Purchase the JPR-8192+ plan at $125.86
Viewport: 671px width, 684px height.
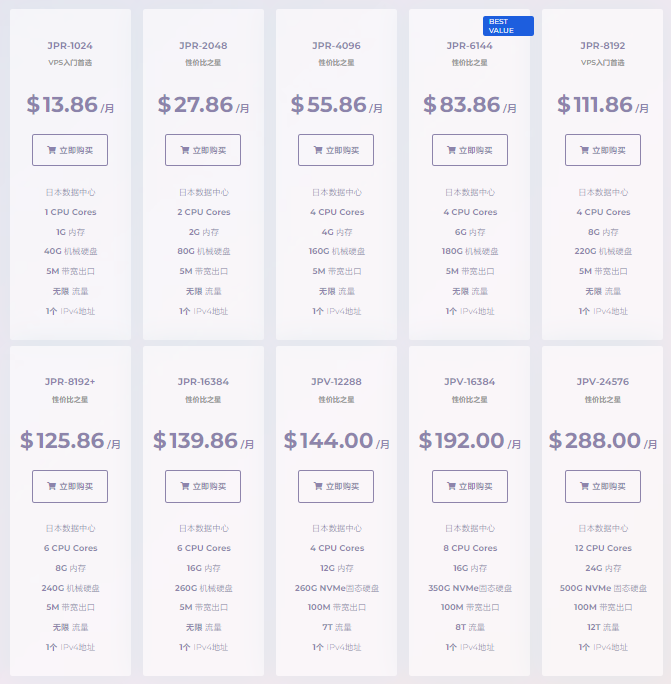point(70,486)
